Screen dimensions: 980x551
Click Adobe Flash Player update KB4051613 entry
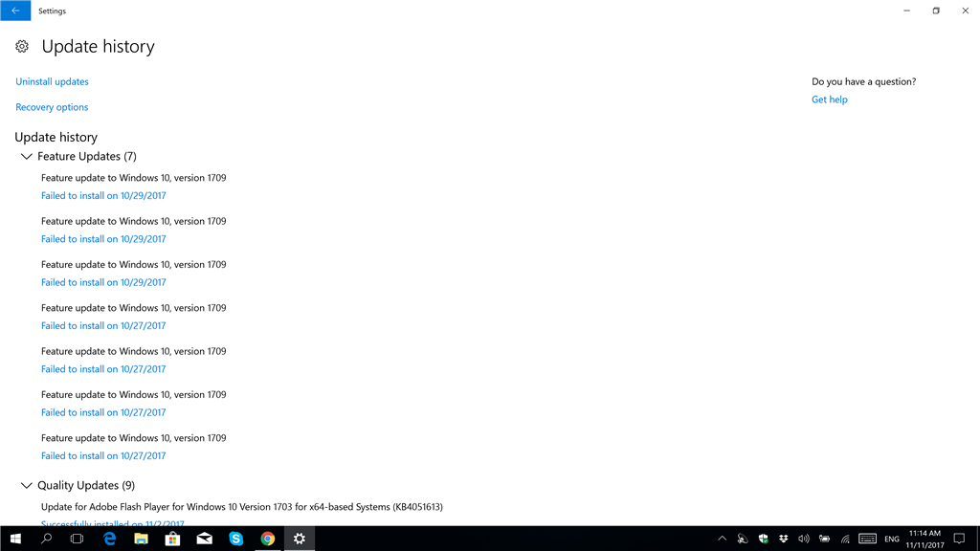click(x=242, y=507)
